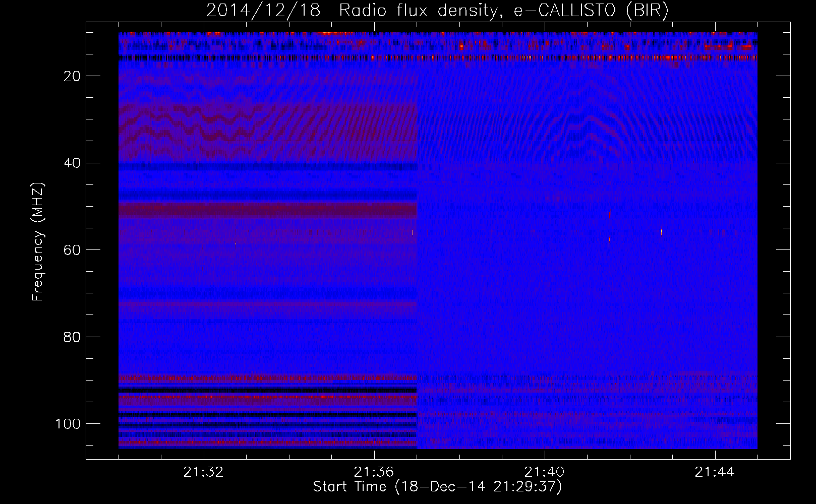Click the "80" frequency tick label
This screenshot has height=504, width=816.
pos(72,337)
